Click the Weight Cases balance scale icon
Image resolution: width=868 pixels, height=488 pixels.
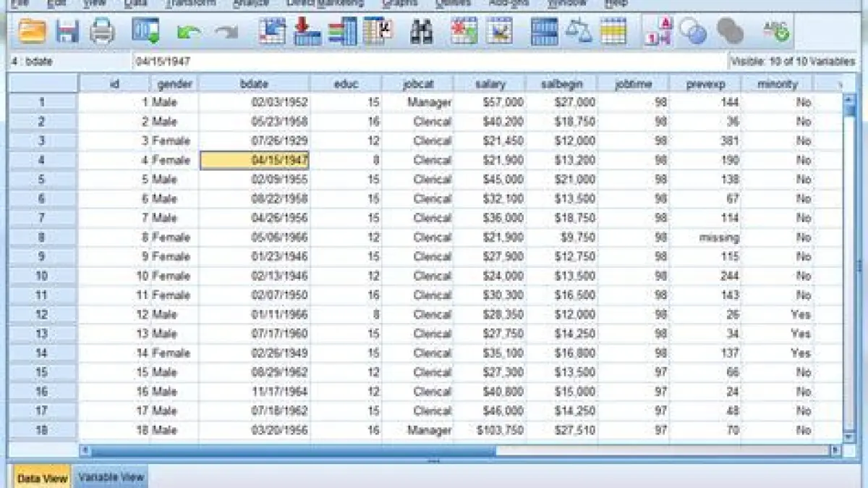click(578, 31)
